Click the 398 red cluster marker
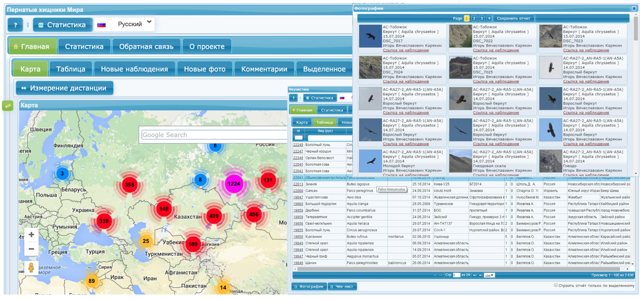The width and height of the screenshot is (644, 300). click(129, 185)
